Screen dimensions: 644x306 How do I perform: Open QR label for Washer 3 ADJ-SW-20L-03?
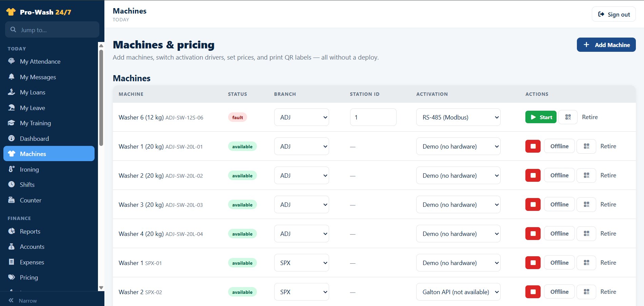click(x=586, y=204)
